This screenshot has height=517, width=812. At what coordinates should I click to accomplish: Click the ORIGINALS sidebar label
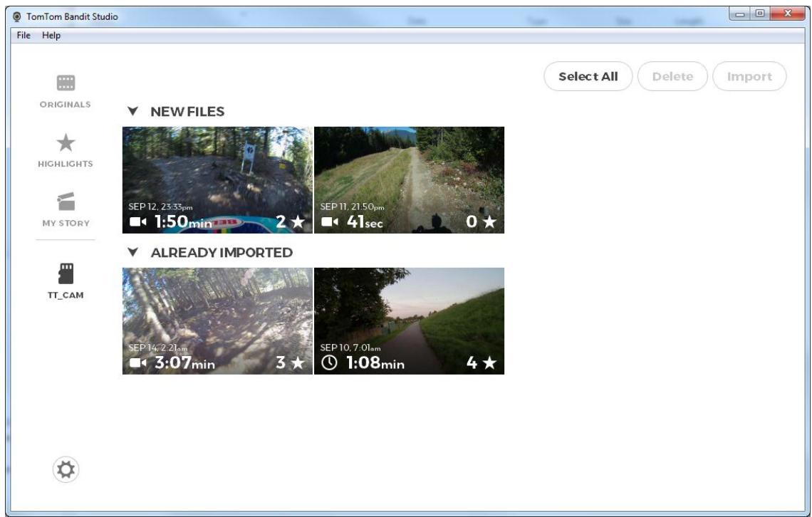[x=66, y=105]
